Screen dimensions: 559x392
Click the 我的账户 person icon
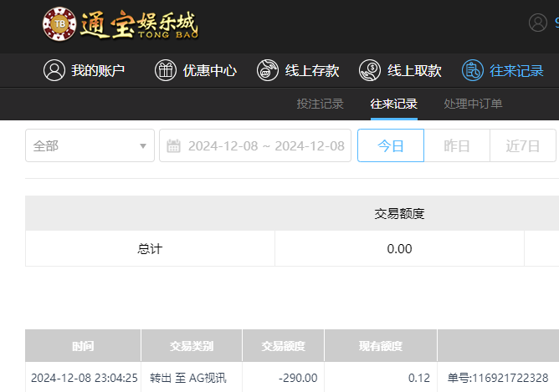click(x=54, y=70)
